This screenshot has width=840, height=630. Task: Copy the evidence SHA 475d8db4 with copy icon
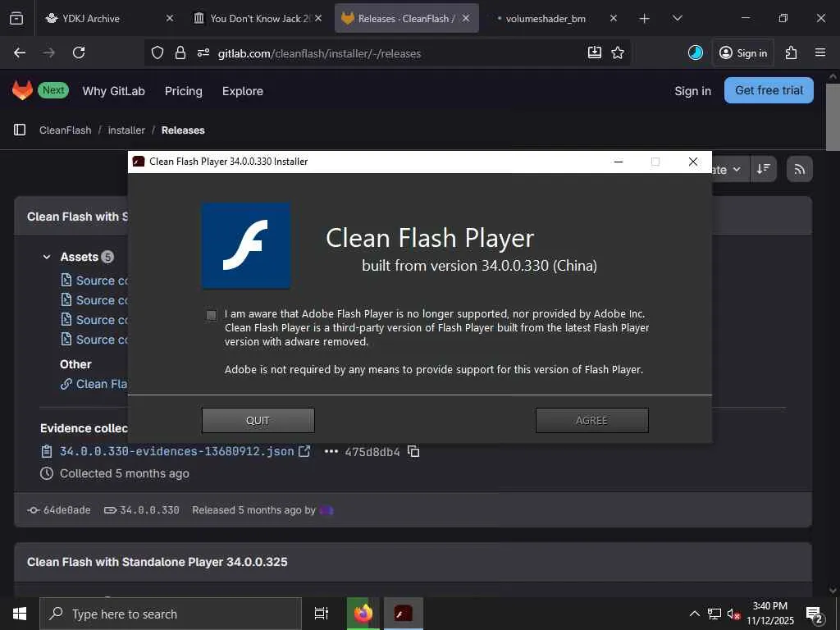point(413,452)
